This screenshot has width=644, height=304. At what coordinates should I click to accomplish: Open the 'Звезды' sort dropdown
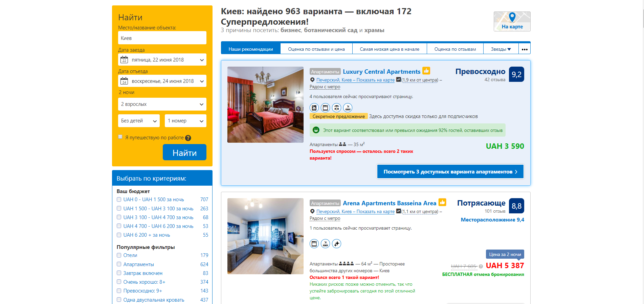click(501, 49)
